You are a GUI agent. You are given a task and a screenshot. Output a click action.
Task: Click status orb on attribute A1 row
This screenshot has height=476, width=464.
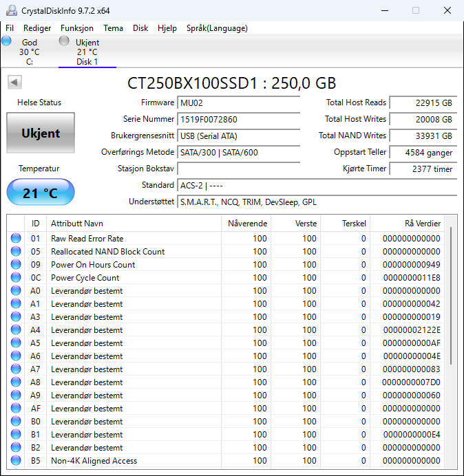[16, 303]
